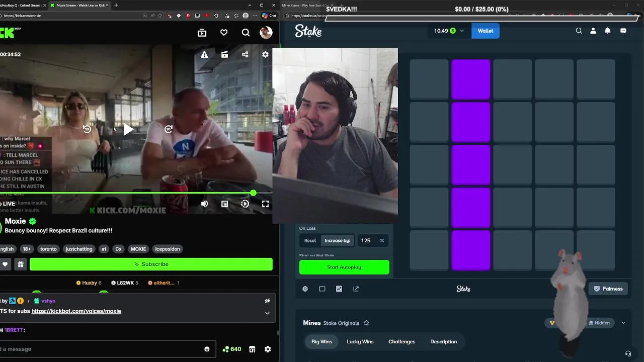Select the MOXIE tag
Image resolution: width=644 pixels, height=362 pixels.
138,249
